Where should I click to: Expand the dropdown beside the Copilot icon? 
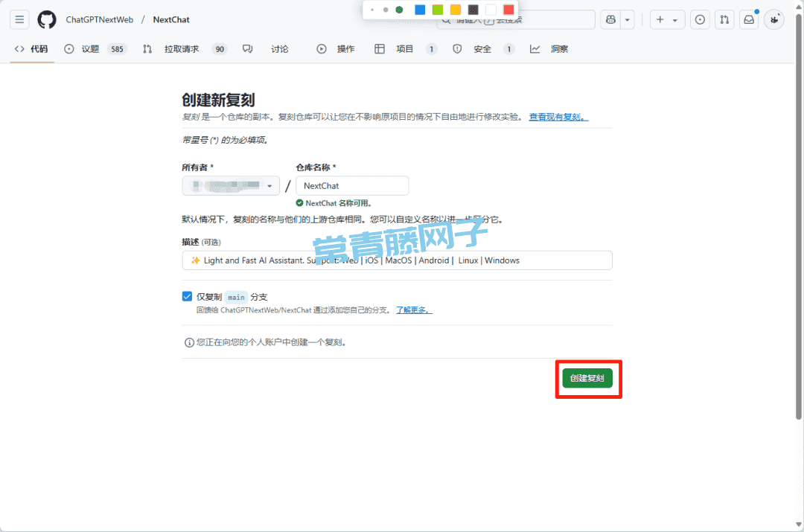click(627, 19)
